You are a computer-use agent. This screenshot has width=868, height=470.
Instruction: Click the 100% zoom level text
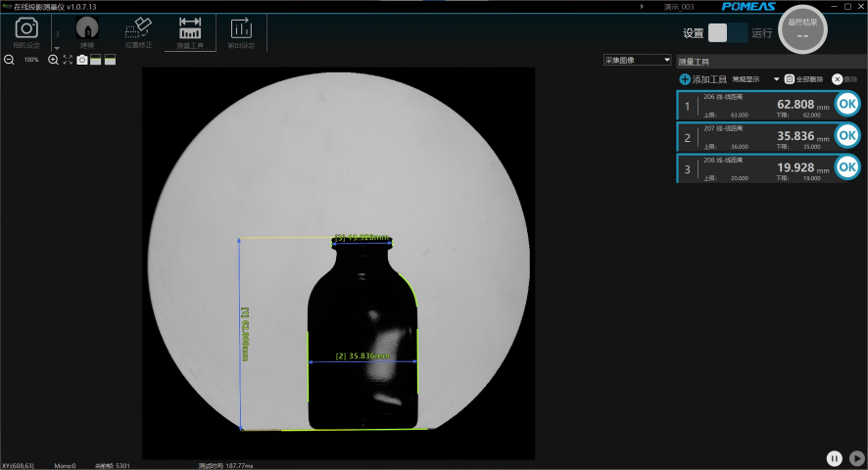[31, 60]
